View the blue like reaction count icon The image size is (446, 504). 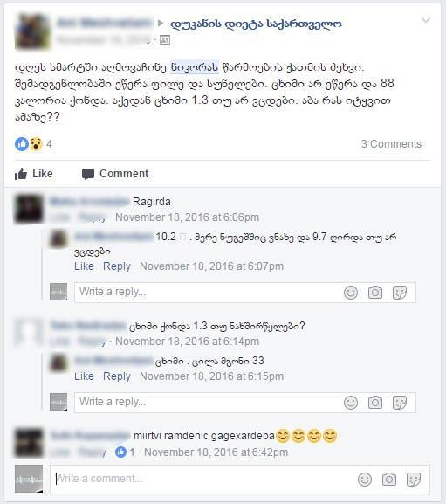[x=22, y=144]
